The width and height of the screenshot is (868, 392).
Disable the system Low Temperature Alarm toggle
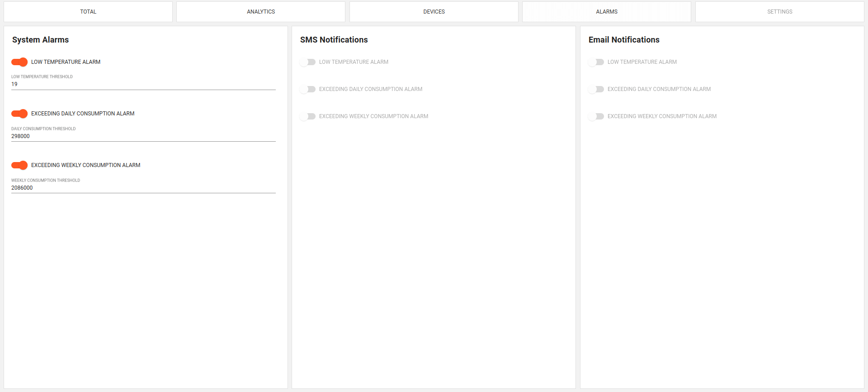pyautogui.click(x=19, y=62)
